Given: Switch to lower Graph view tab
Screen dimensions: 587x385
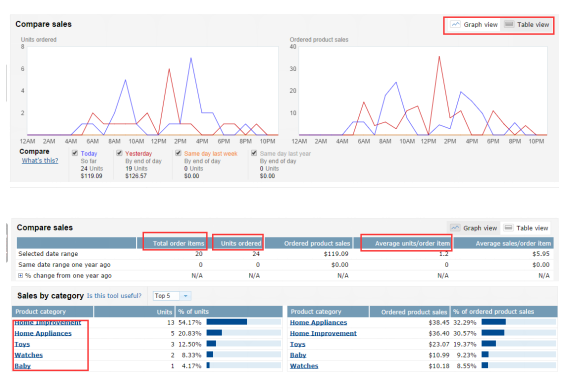Looking at the screenshot, I should coord(474,228).
